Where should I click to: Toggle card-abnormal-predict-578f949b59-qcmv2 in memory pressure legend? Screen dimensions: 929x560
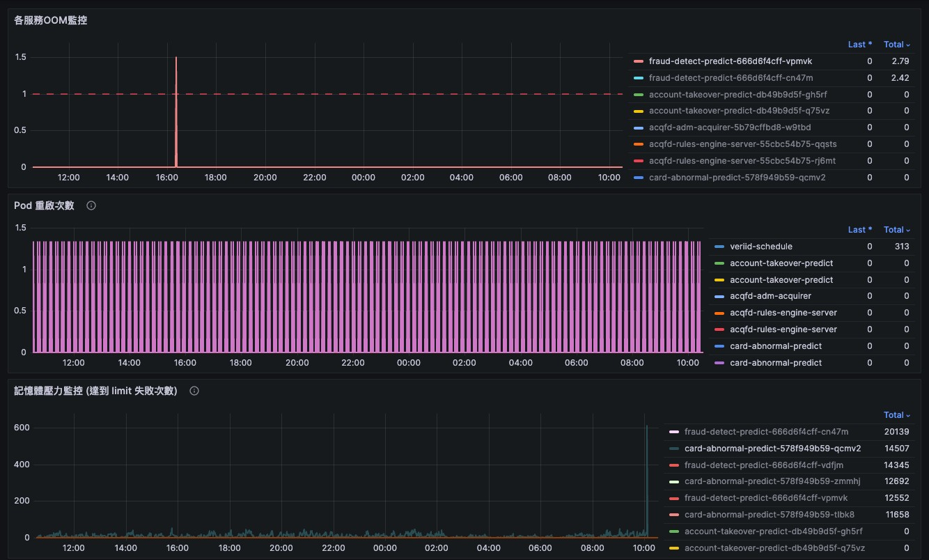(772, 449)
